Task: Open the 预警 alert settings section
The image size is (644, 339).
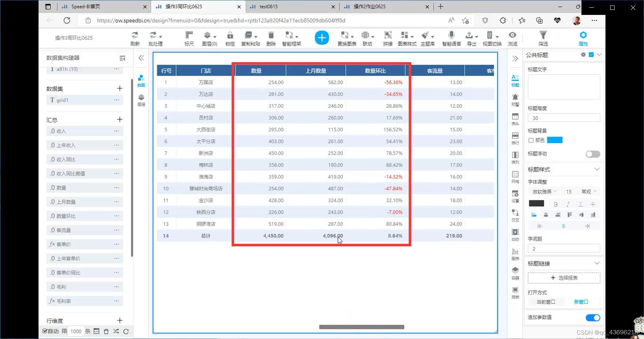Action: point(515,100)
